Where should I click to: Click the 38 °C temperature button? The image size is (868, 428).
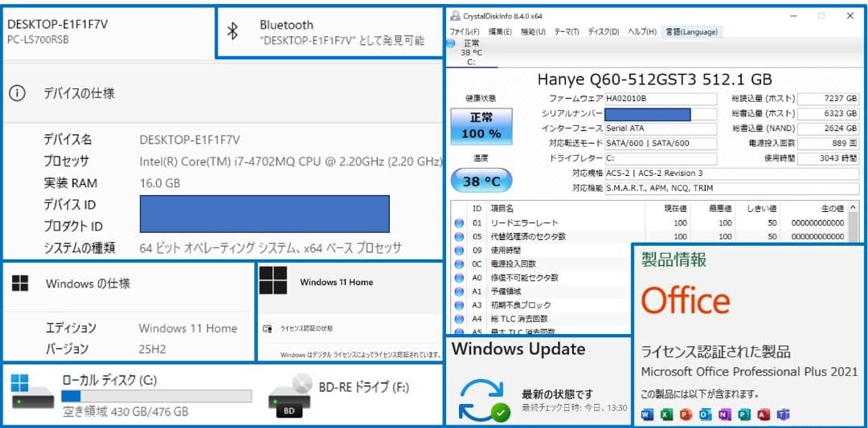point(481,181)
